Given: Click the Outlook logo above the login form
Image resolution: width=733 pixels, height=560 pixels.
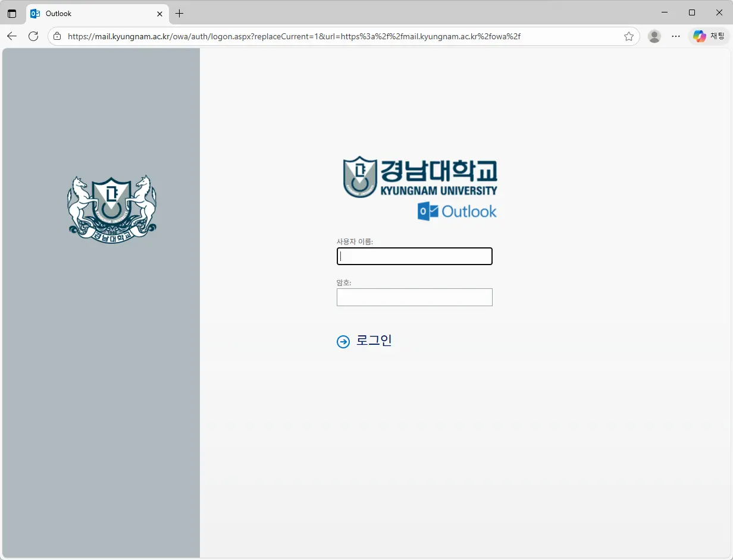Looking at the screenshot, I should pyautogui.click(x=457, y=211).
